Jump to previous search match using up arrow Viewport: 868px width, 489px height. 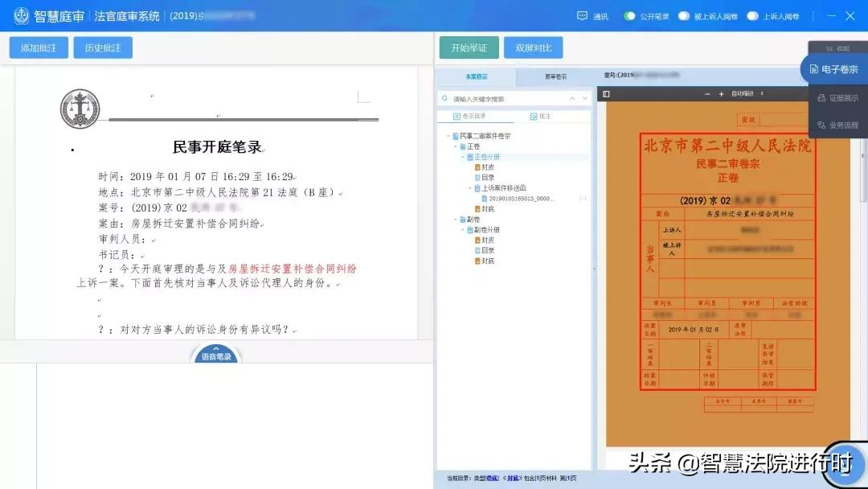pos(572,99)
